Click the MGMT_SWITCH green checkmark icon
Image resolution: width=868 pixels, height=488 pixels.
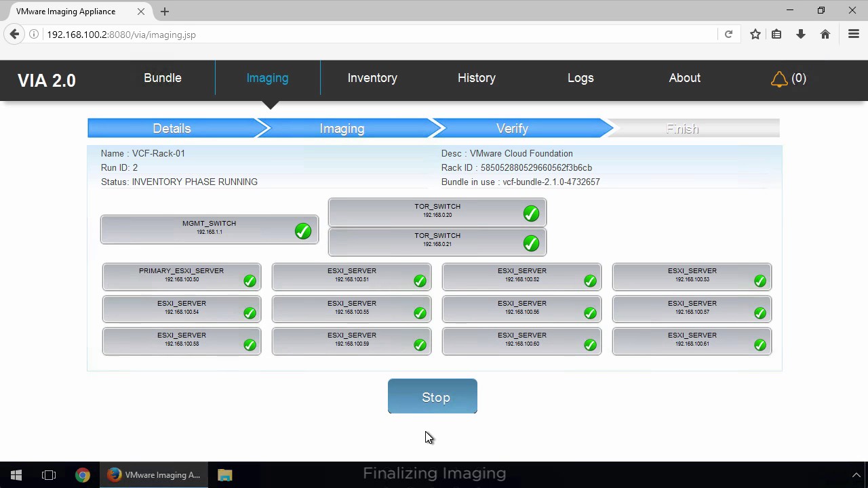click(x=303, y=231)
